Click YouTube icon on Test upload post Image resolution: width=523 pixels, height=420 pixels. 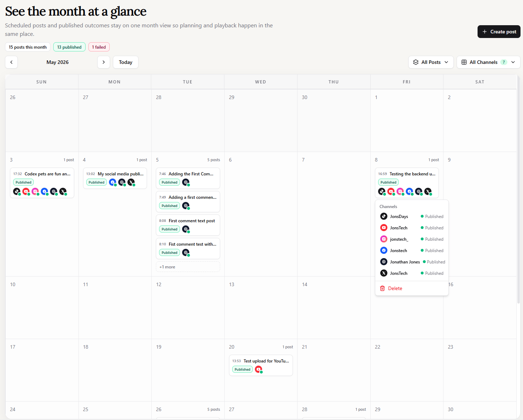258,369
